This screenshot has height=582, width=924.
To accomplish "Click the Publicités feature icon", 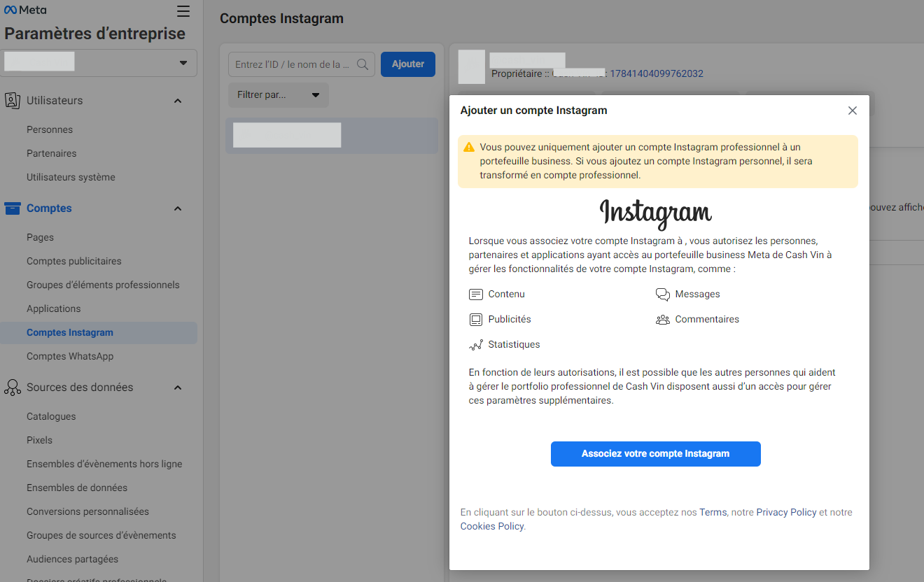I will click(x=476, y=320).
